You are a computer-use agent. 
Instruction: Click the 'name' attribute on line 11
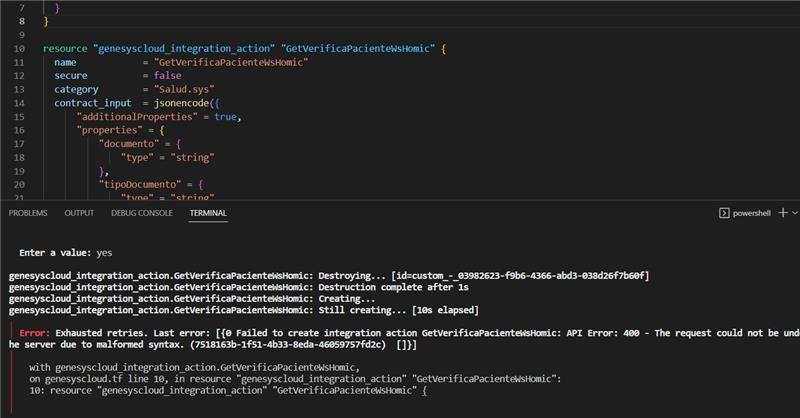click(65, 62)
